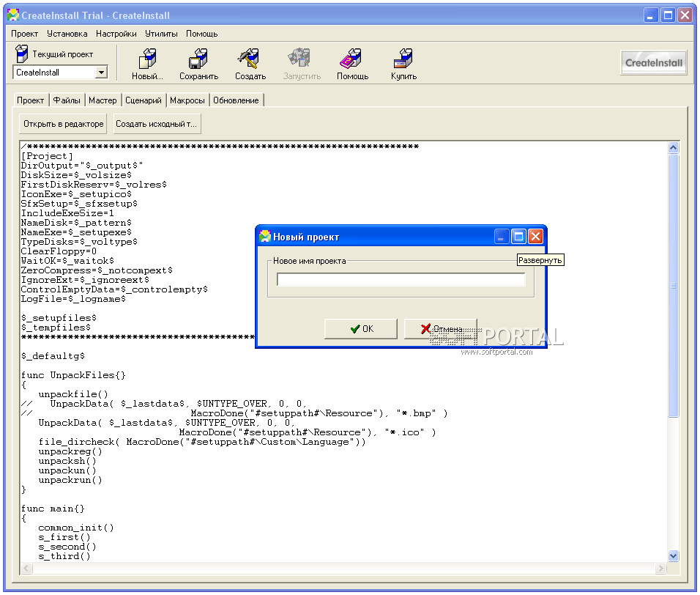Click Открыть в редакторе button
Screen dimensions: 700x595
(64, 124)
